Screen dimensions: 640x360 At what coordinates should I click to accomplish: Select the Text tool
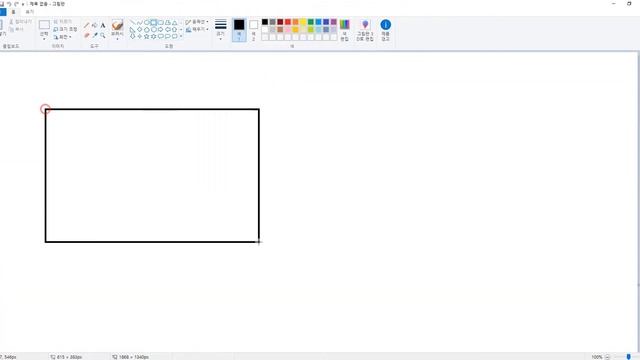[103, 25]
